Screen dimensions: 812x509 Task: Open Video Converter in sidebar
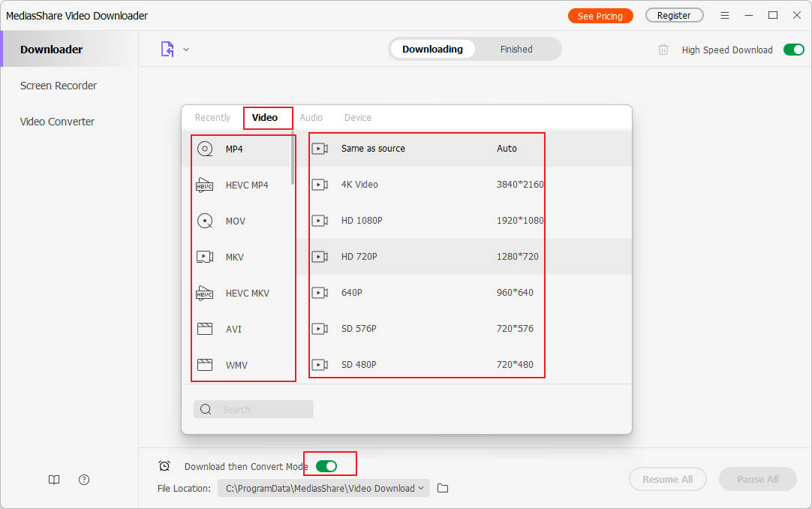[x=57, y=122]
